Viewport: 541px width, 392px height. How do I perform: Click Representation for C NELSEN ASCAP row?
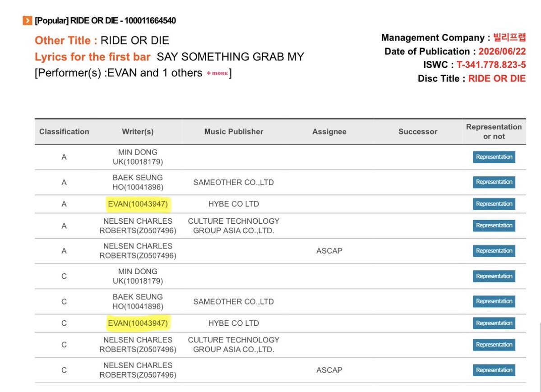click(x=494, y=370)
